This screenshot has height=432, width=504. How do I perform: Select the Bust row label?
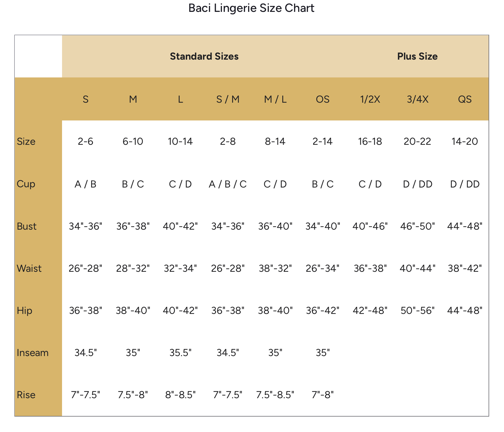(27, 226)
